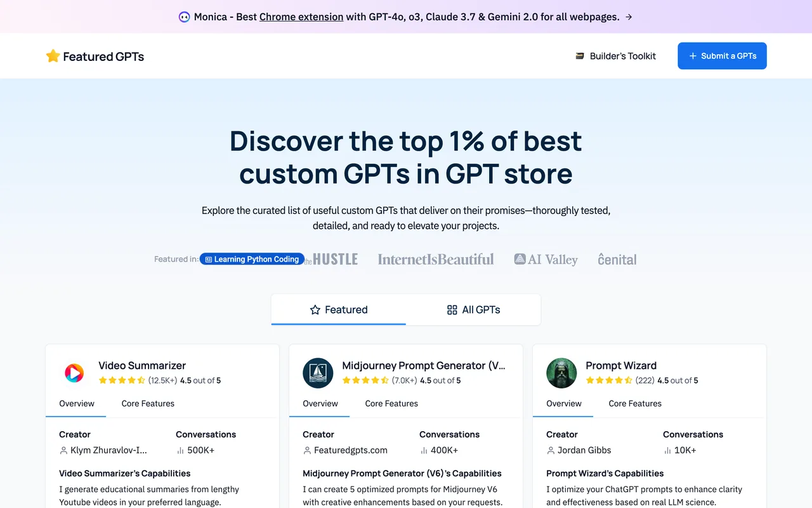Screen dimensions: 812x508
Task: Open the Prompt Wizard title
Action: [x=621, y=366]
